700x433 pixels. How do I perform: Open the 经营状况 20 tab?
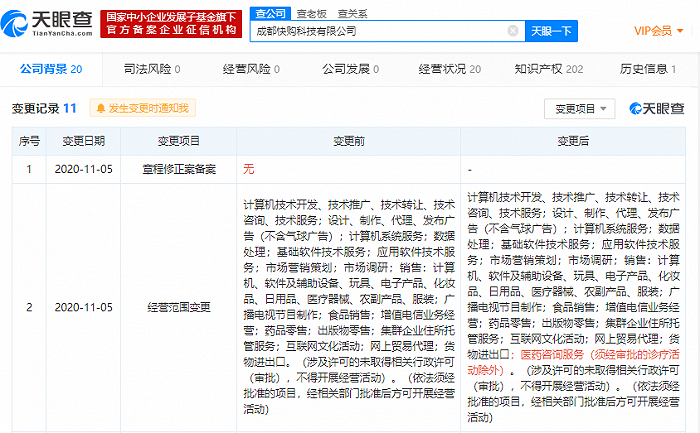tap(450, 69)
